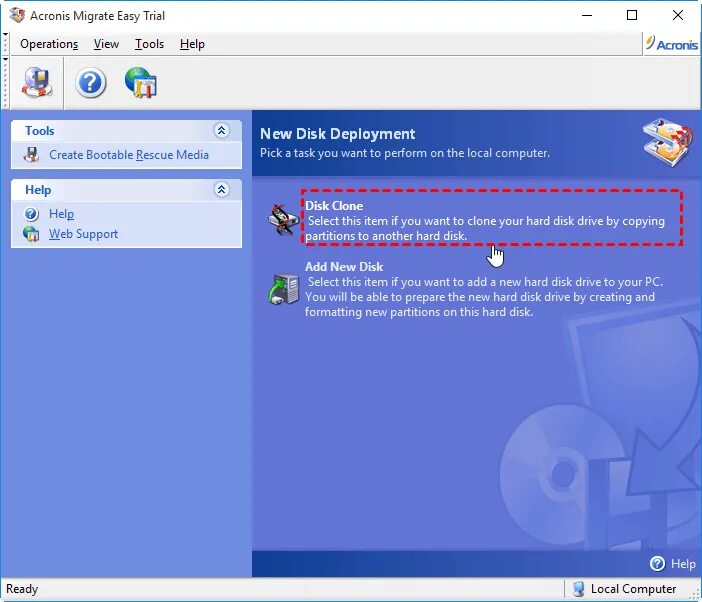Click the icon toolbar grip handle
This screenshot has height=602, width=702.
click(x=5, y=83)
